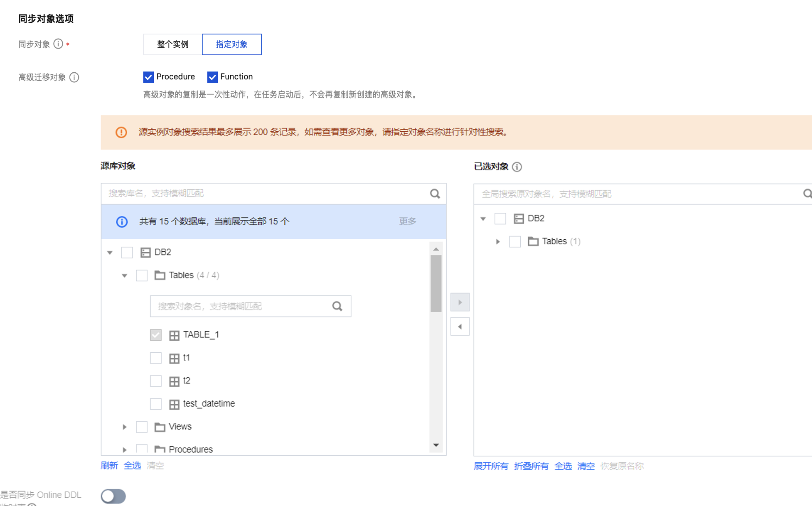
Task: Click info icon next to 已选对象 heading
Action: [x=517, y=167]
